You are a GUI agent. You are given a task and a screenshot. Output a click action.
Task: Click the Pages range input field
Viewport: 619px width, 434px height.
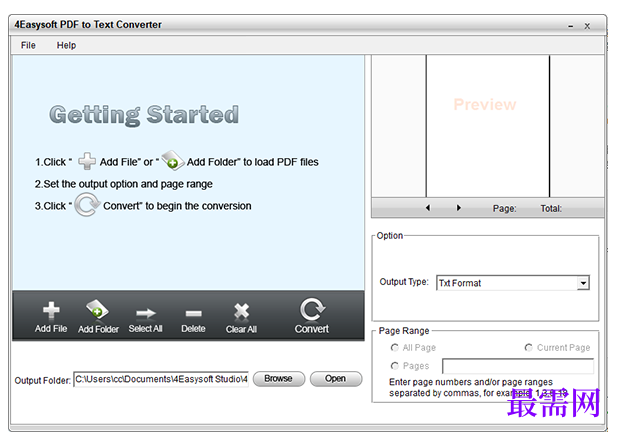pyautogui.click(x=518, y=366)
